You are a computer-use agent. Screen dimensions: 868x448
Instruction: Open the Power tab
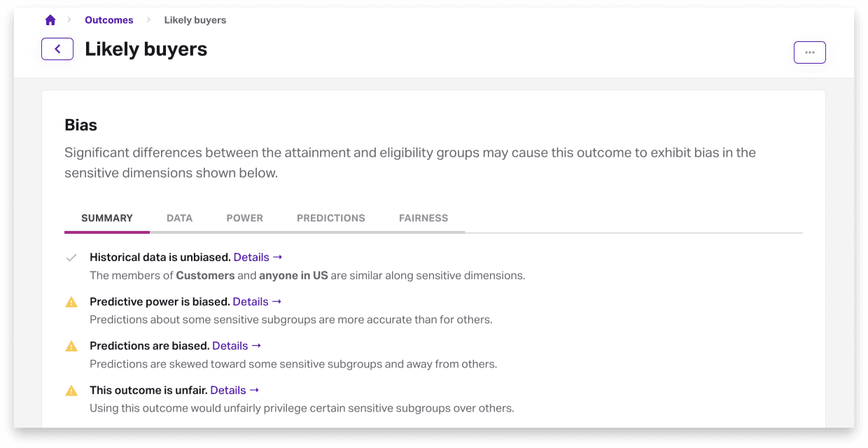(x=244, y=218)
